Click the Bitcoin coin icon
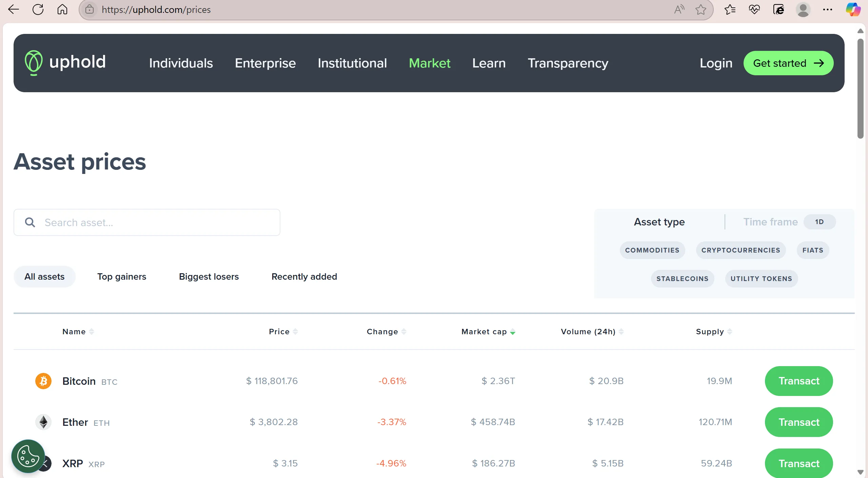The image size is (868, 478). [43, 381]
